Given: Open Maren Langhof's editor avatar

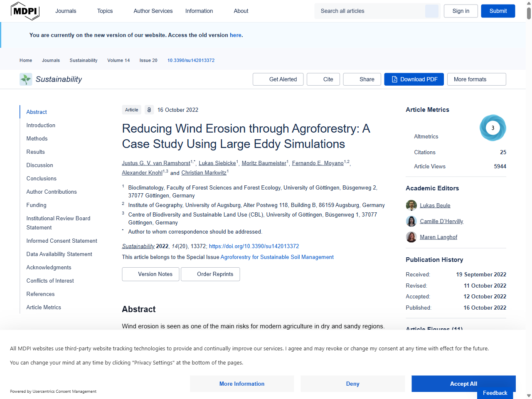Looking at the screenshot, I should (411, 237).
